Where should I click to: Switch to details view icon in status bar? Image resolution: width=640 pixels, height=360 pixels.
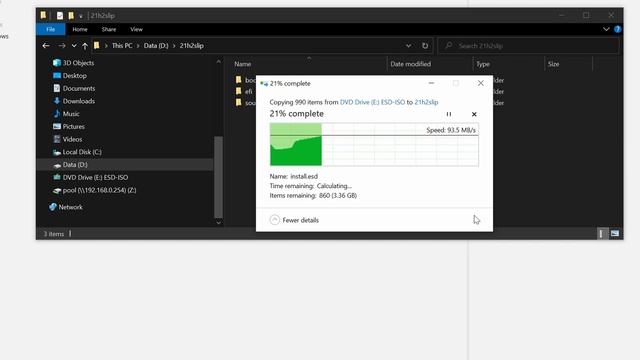click(x=601, y=233)
